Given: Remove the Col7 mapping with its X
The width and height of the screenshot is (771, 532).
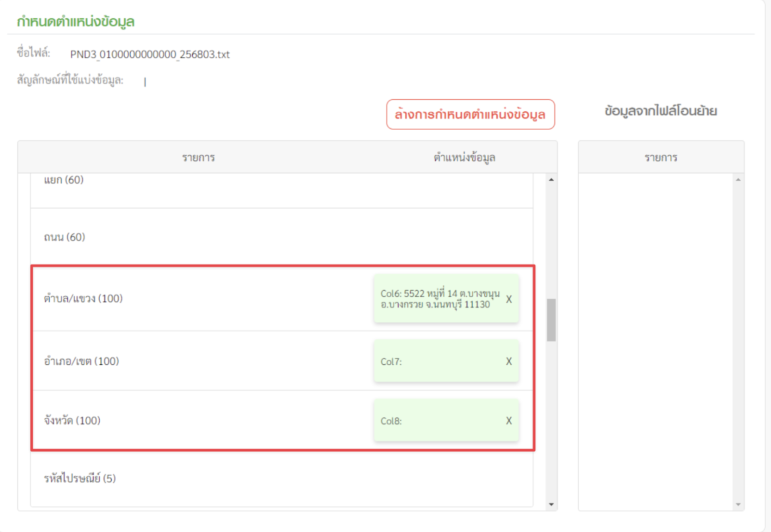Looking at the screenshot, I should point(508,361).
